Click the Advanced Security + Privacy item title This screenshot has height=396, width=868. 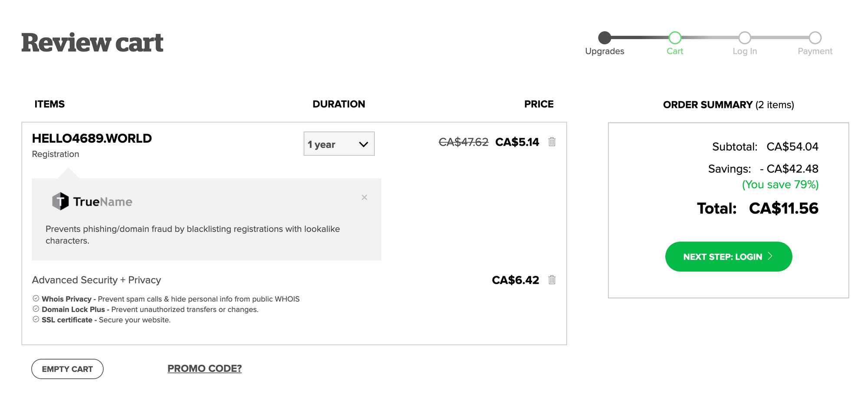coord(96,280)
